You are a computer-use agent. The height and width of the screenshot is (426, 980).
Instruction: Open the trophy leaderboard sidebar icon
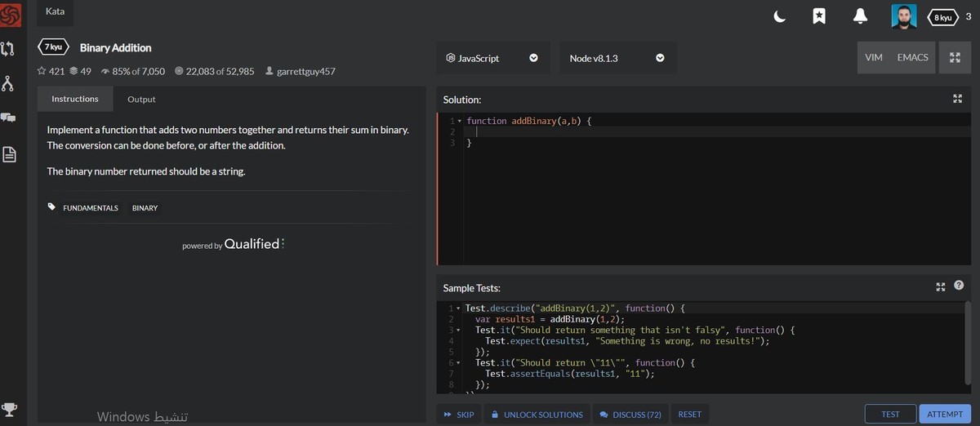click(x=11, y=409)
